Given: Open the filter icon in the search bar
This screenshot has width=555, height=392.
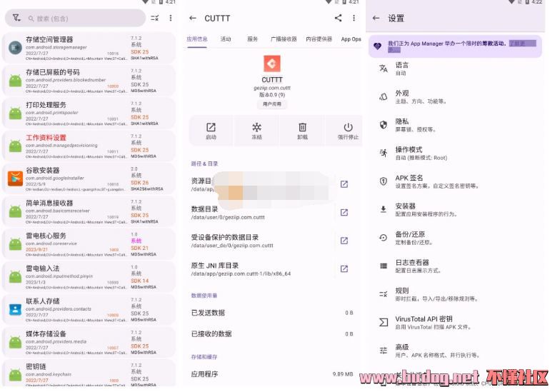Looking at the screenshot, I should pyautogui.click(x=16, y=18).
